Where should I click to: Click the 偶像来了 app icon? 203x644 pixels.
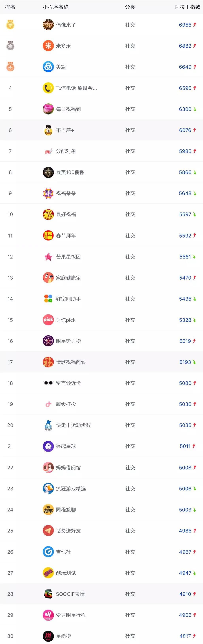(48, 25)
